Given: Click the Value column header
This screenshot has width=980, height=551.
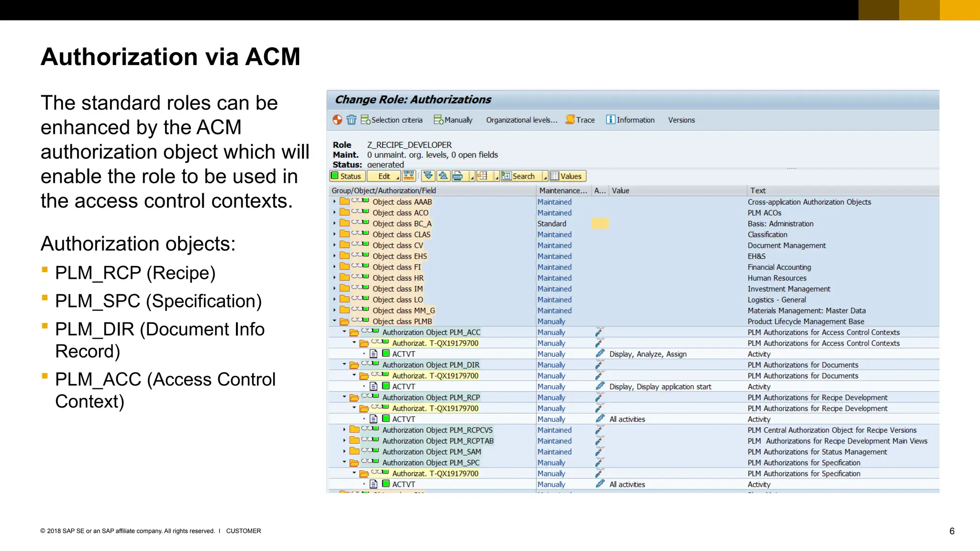Looking at the screenshot, I should click(x=678, y=190).
